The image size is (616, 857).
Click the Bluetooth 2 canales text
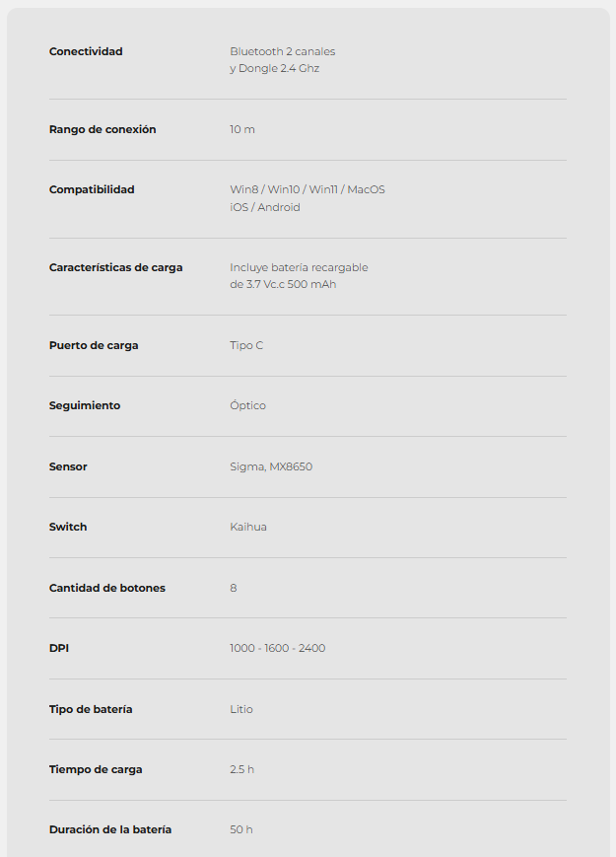pos(282,51)
